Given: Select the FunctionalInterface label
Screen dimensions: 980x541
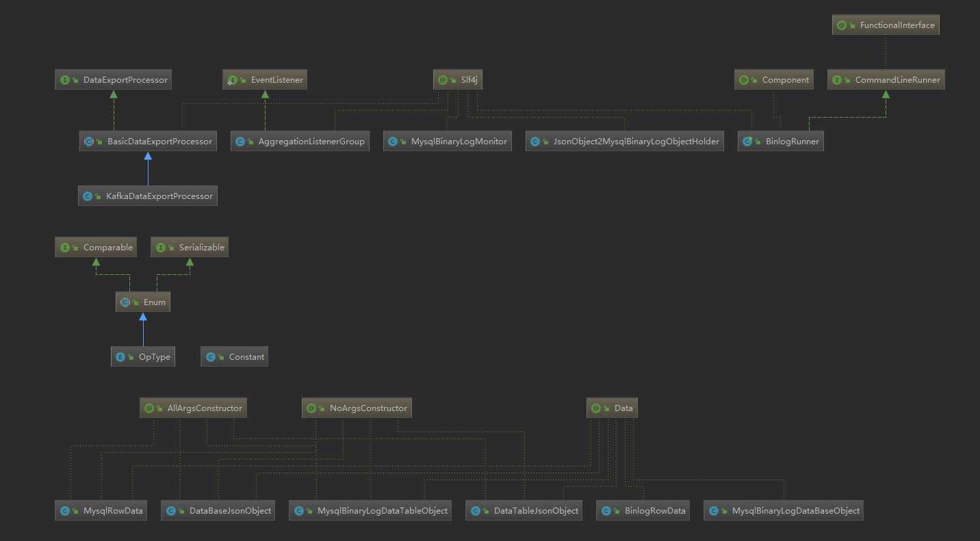Looking at the screenshot, I should point(897,25).
